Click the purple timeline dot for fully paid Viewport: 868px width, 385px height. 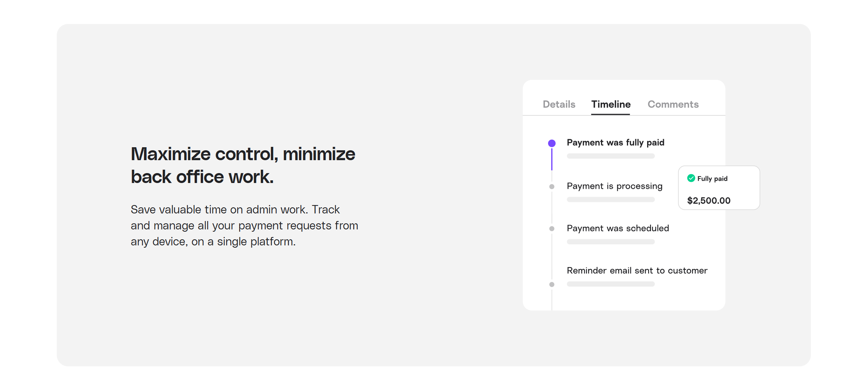coord(551,143)
